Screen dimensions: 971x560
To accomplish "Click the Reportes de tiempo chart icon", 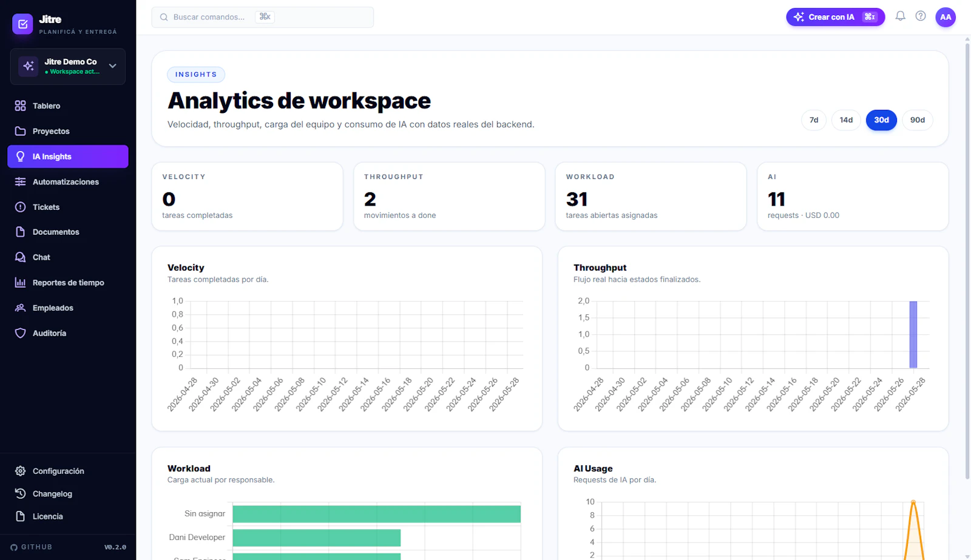I will click(20, 283).
